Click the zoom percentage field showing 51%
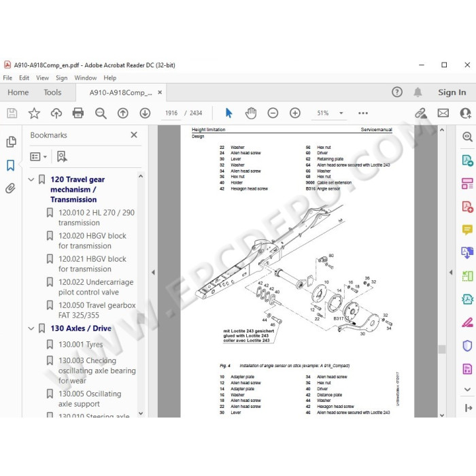 [x=323, y=114]
